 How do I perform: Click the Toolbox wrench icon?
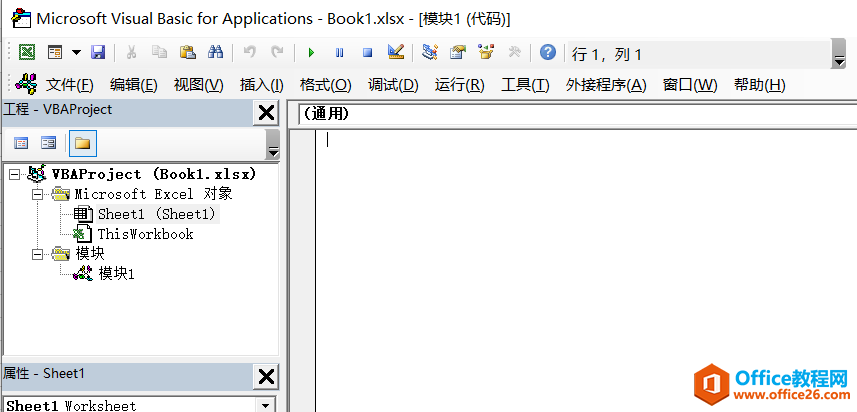514,52
